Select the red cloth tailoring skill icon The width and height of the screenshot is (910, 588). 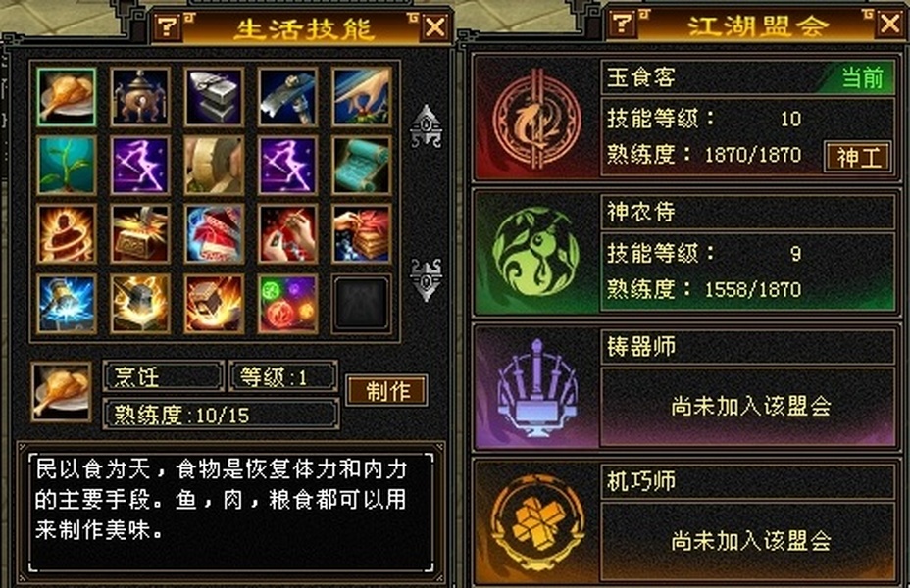click(x=214, y=234)
